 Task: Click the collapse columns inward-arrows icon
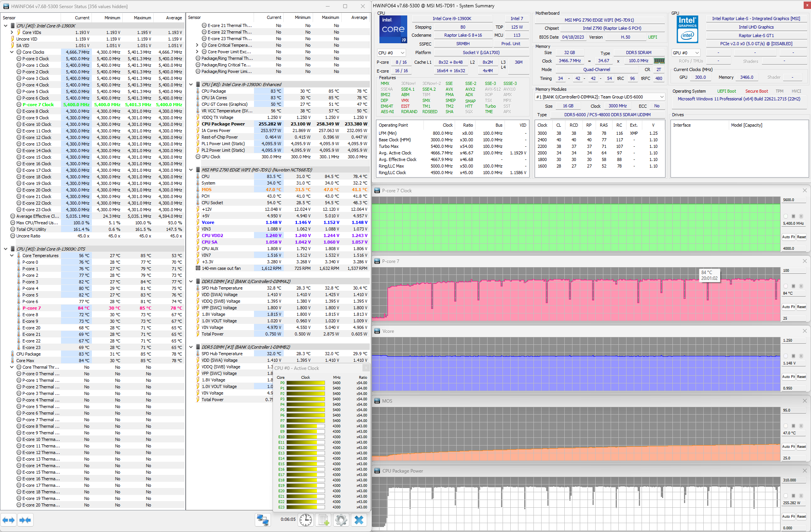point(25,520)
